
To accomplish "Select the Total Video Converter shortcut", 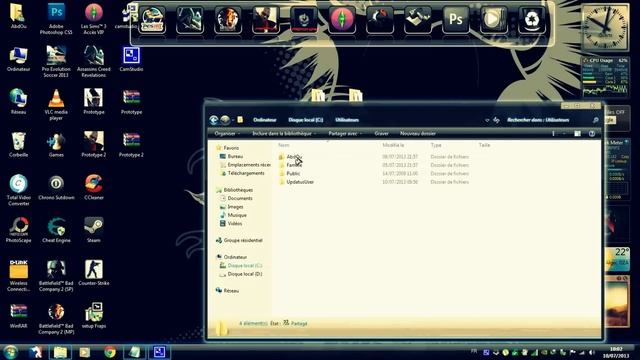I will [x=18, y=190].
